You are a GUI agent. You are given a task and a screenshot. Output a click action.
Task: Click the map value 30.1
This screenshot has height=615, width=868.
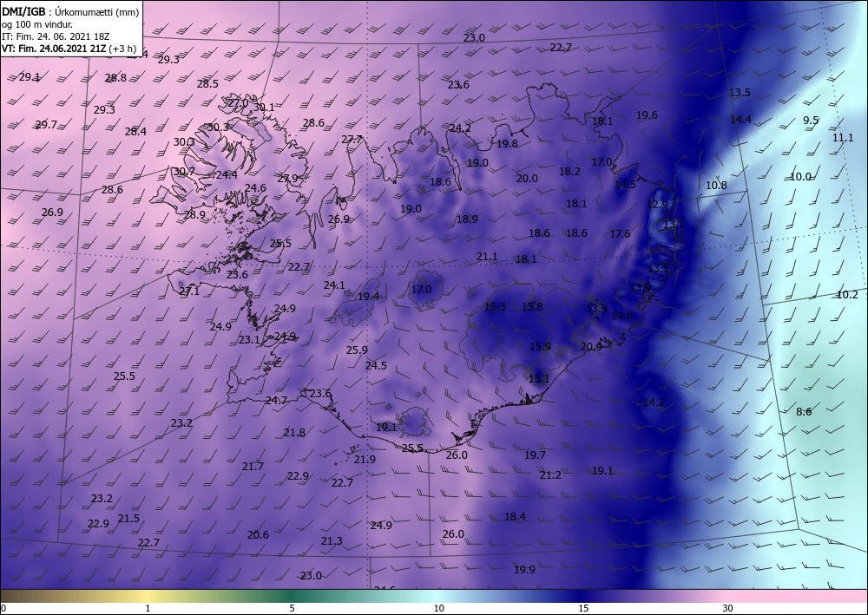click(x=264, y=108)
